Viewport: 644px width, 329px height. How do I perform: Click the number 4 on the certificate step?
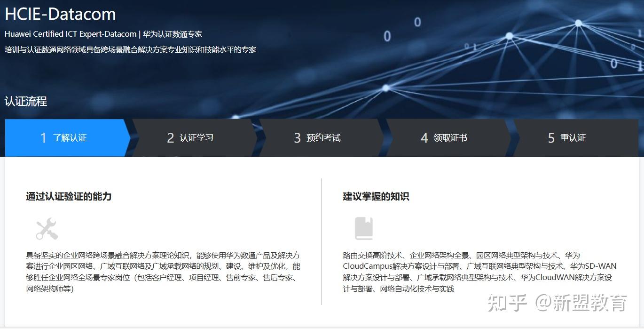424,137
